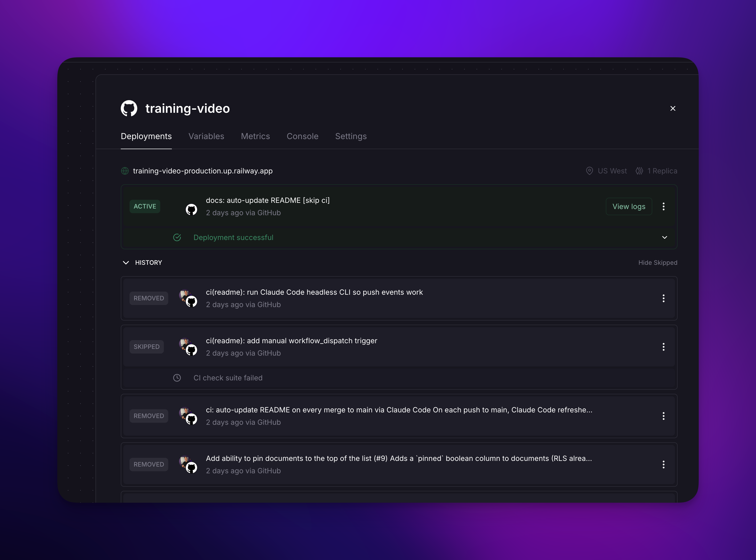Viewport: 756px width, 560px height.
Task: Expand the Deployment successful details chevron
Action: [664, 238]
